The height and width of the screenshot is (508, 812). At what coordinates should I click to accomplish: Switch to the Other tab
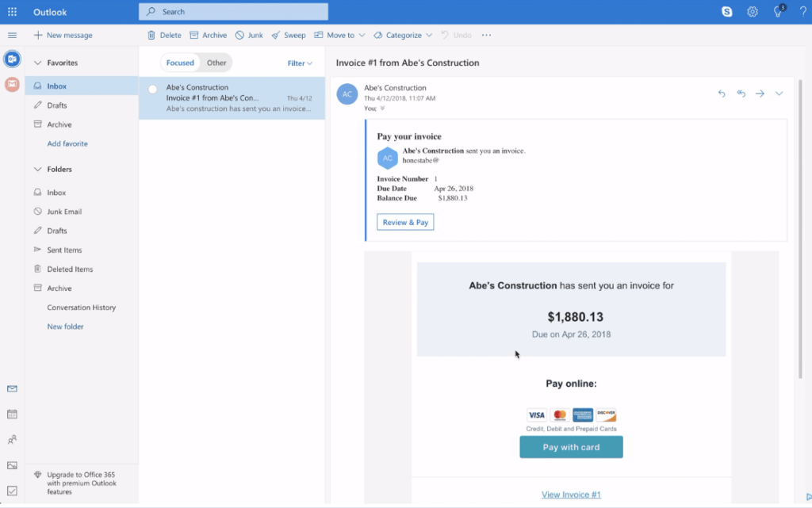point(216,63)
